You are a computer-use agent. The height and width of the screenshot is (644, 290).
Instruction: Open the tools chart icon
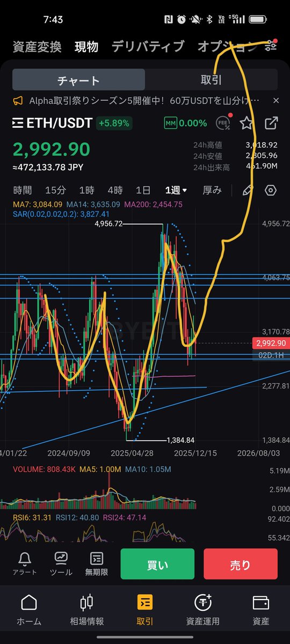(61, 558)
